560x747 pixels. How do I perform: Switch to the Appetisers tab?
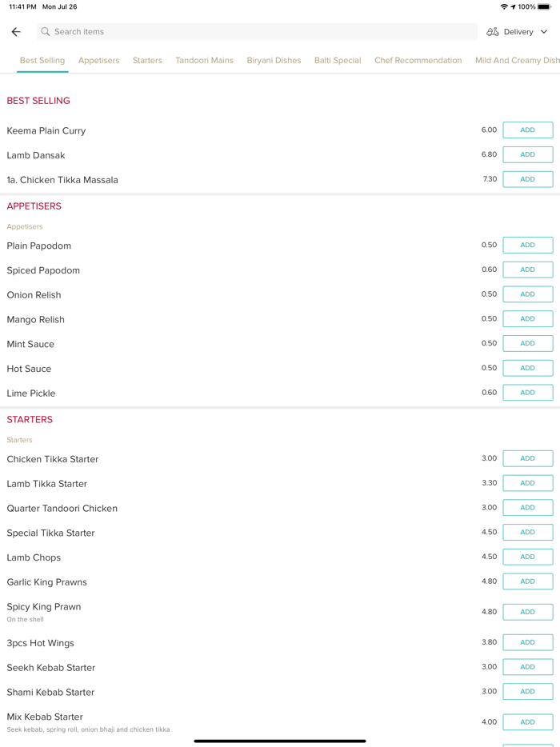coord(98,60)
